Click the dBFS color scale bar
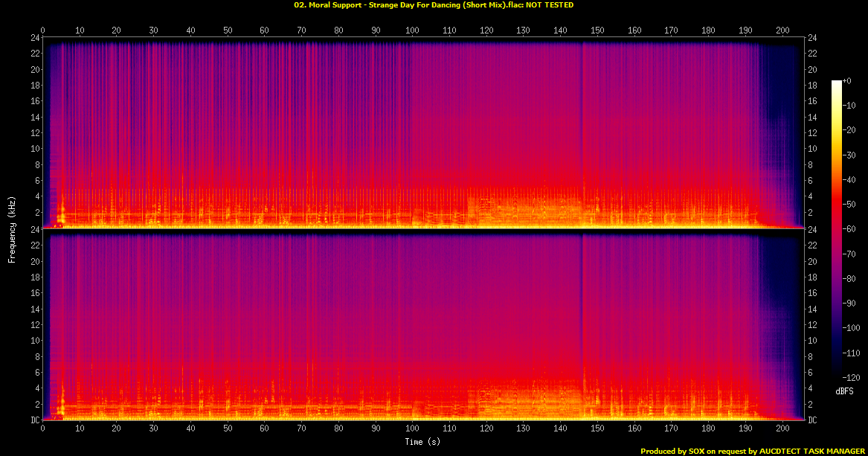The height and width of the screenshot is (456, 868). 837,229
